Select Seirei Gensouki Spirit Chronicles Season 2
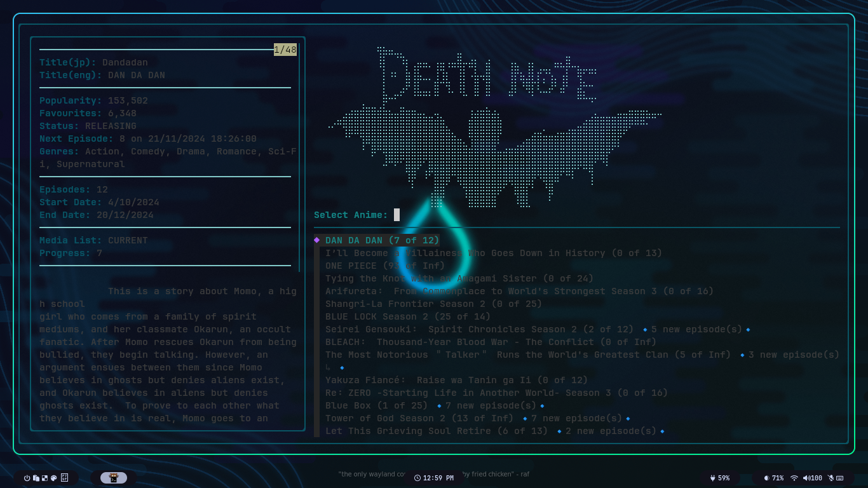 tap(479, 329)
